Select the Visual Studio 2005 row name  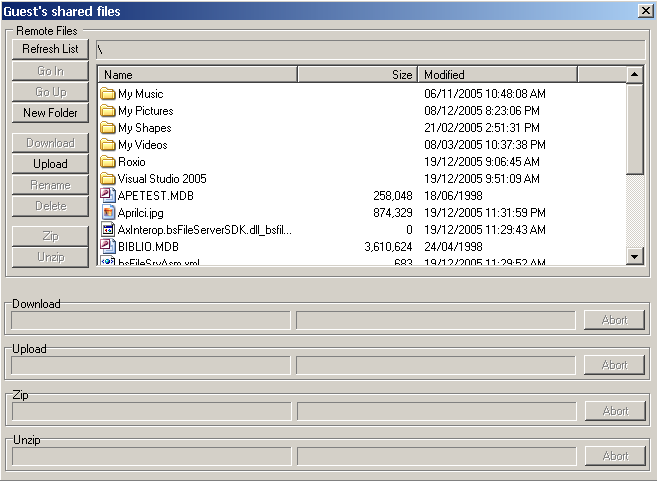[162, 179]
